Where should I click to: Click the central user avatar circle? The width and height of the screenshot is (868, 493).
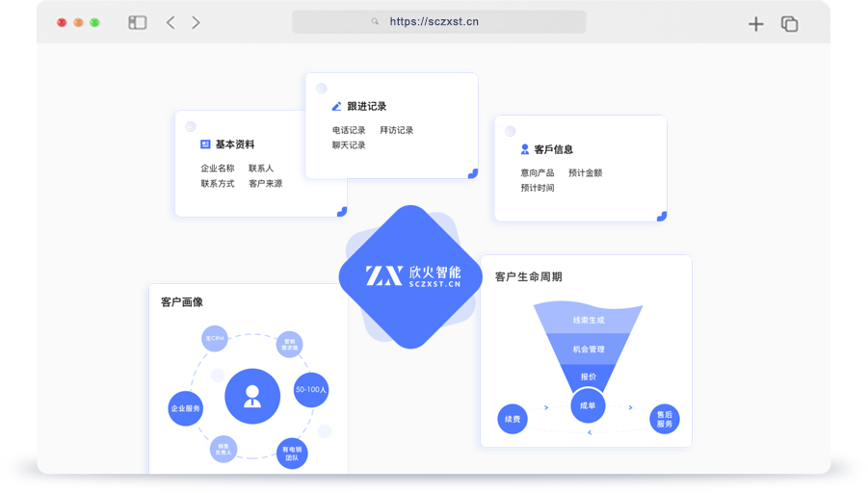252,396
